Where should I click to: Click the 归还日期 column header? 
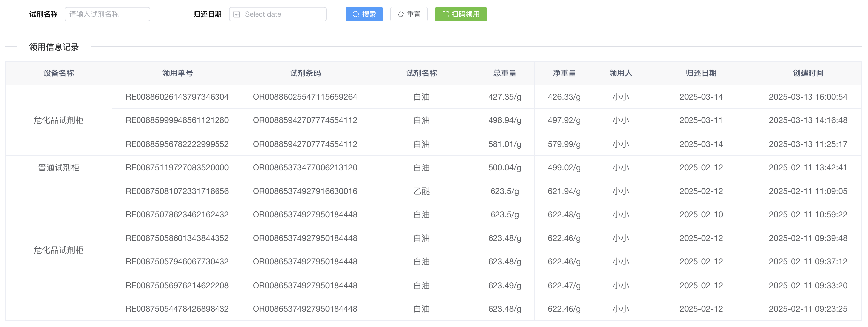(701, 73)
